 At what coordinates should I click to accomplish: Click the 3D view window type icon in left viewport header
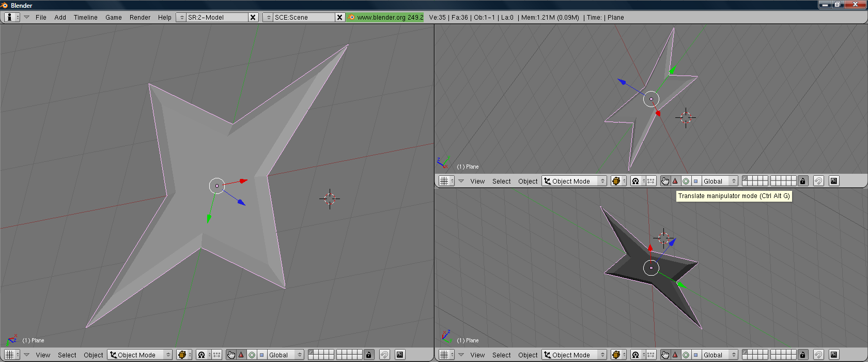[12, 355]
